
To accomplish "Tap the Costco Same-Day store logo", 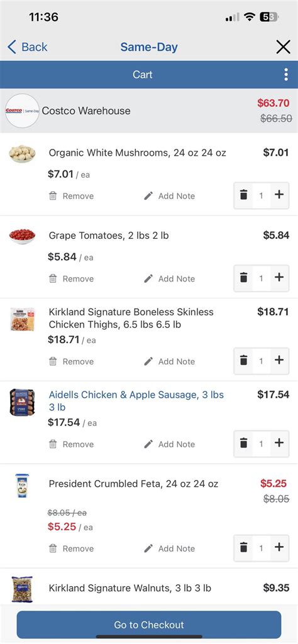I will tap(22, 111).
